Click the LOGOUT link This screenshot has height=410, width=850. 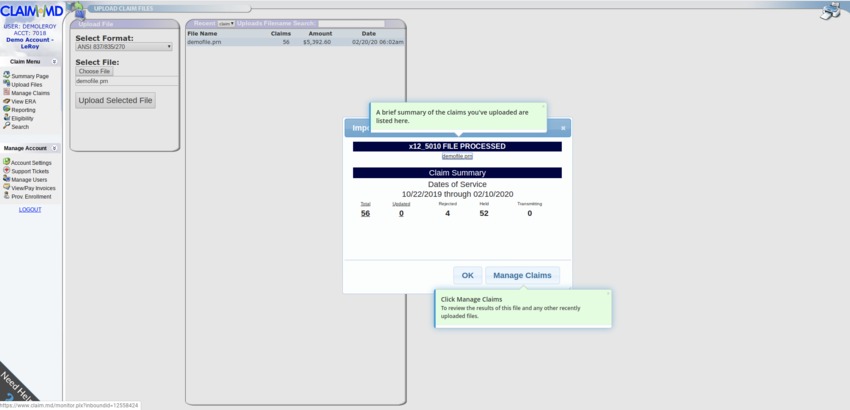tap(30, 210)
